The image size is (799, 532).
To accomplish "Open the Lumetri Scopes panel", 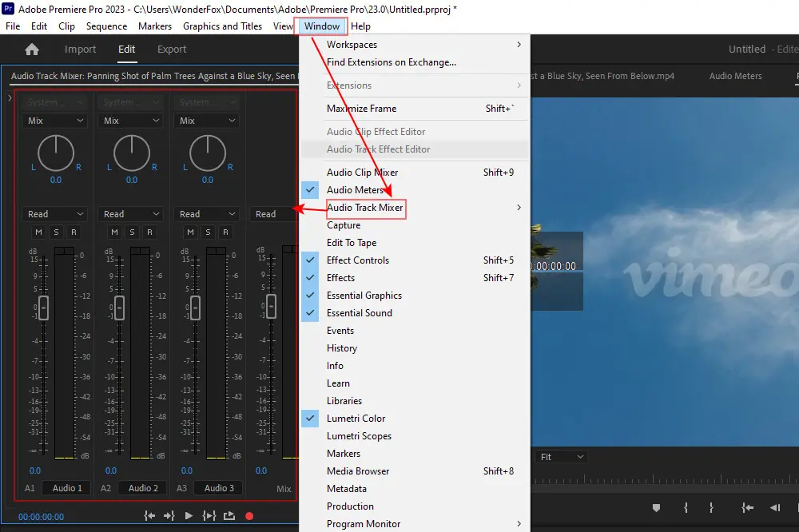I will (415, 435).
